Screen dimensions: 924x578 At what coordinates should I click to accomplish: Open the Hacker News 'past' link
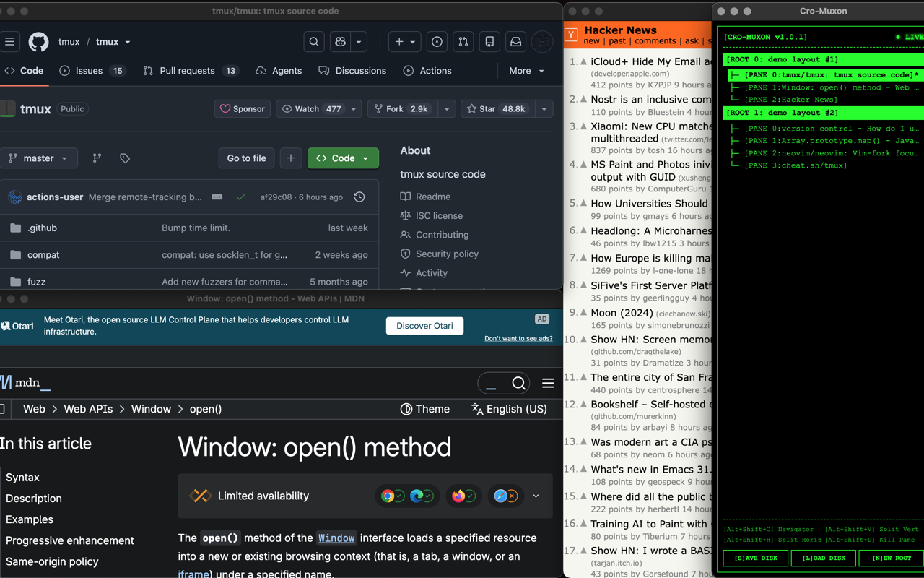click(x=617, y=41)
